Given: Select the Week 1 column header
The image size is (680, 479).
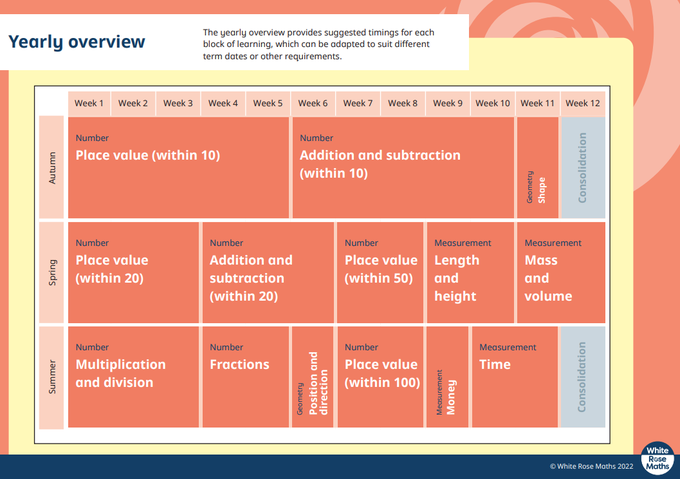Looking at the screenshot, I should [89, 103].
